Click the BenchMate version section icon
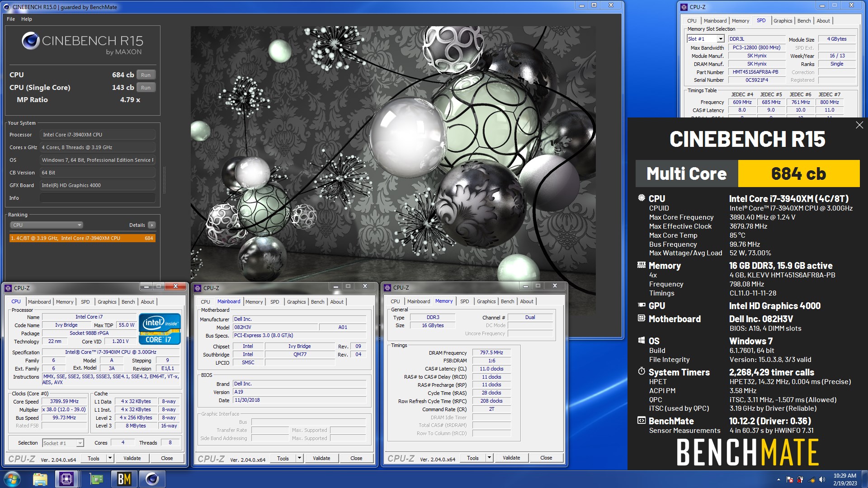Screen dimensions: 868x488 point(642,420)
